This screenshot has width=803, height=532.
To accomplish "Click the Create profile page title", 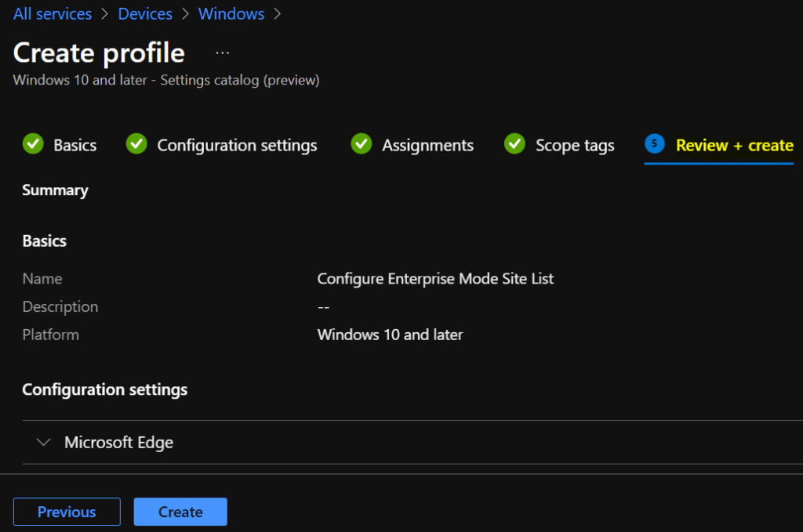I will coord(99,52).
